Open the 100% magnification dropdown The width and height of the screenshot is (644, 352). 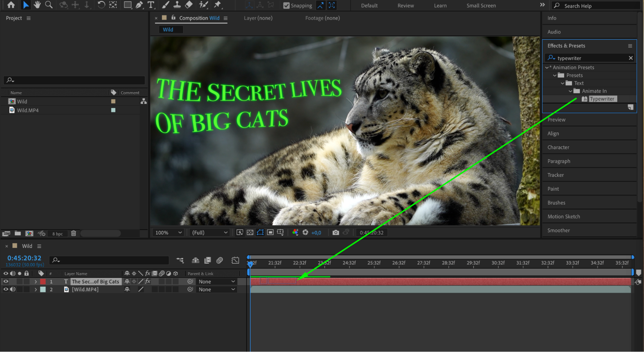(168, 232)
